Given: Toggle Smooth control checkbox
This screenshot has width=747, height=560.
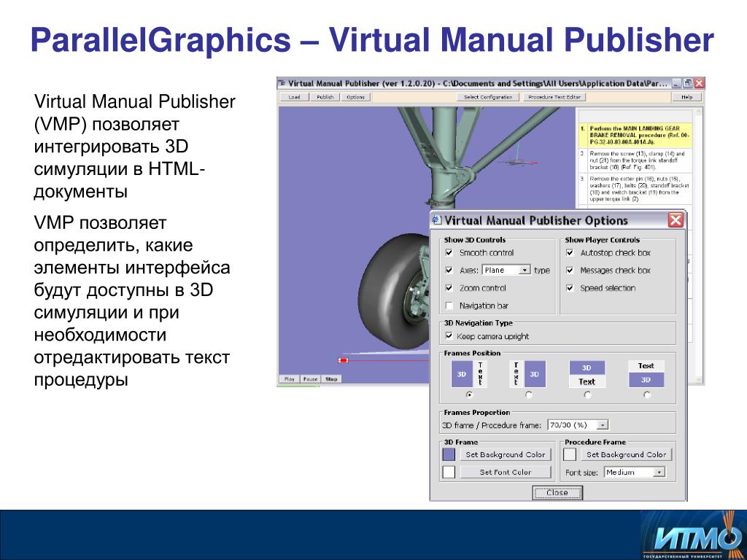Looking at the screenshot, I should click(449, 252).
